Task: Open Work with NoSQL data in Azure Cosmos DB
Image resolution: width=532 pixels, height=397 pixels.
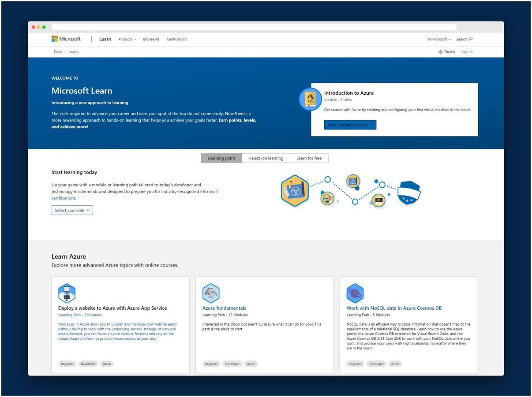Action: coord(394,308)
